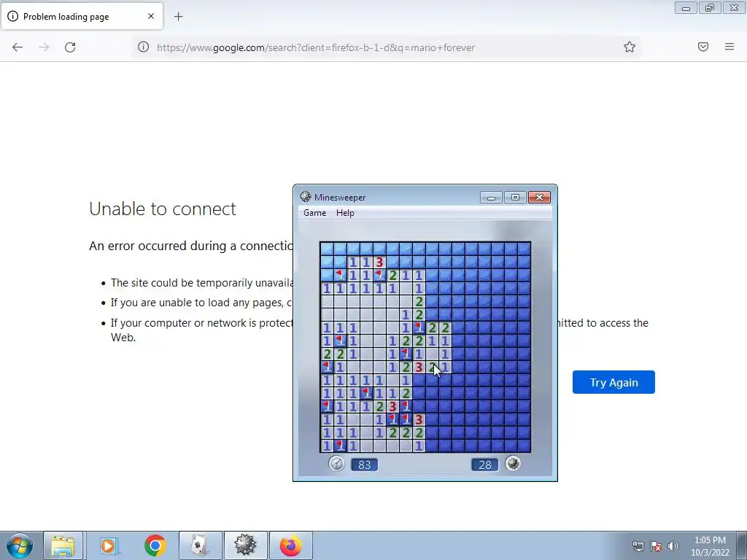Open the network tray icon
This screenshot has height=560, width=747.
638,546
